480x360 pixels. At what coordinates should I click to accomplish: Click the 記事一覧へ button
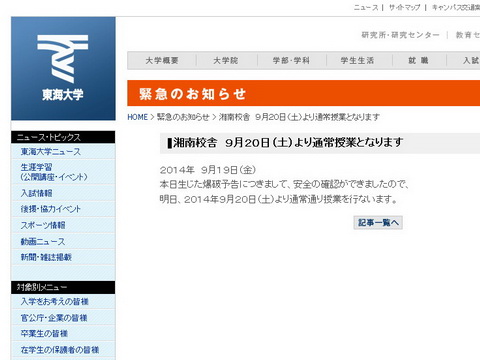click(x=378, y=223)
